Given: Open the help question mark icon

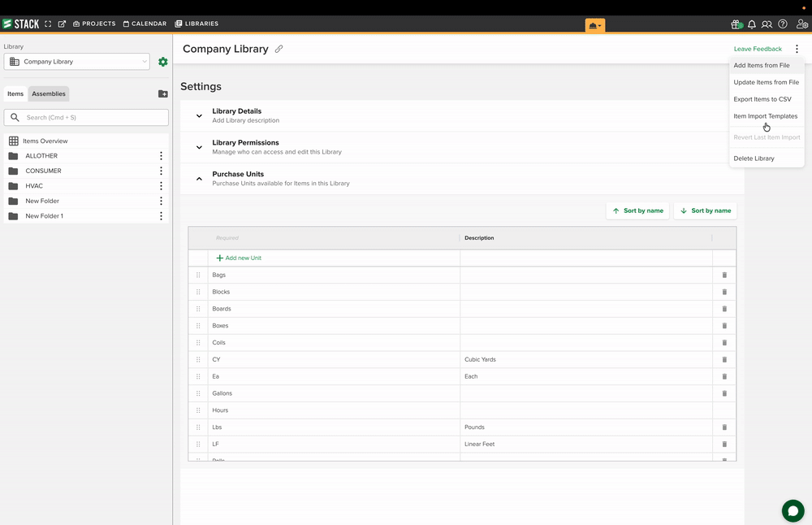Looking at the screenshot, I should 783,24.
